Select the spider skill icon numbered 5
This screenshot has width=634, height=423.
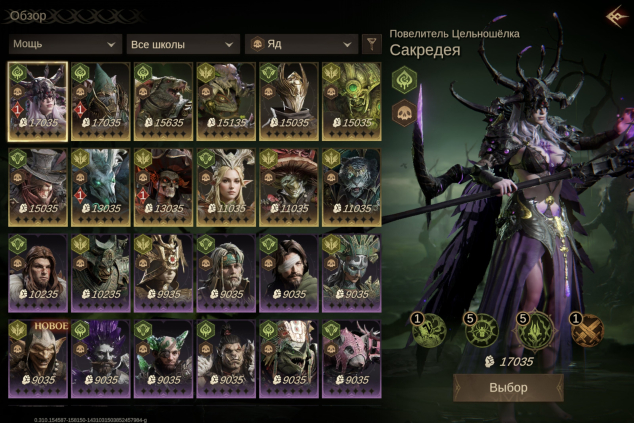tap(481, 330)
